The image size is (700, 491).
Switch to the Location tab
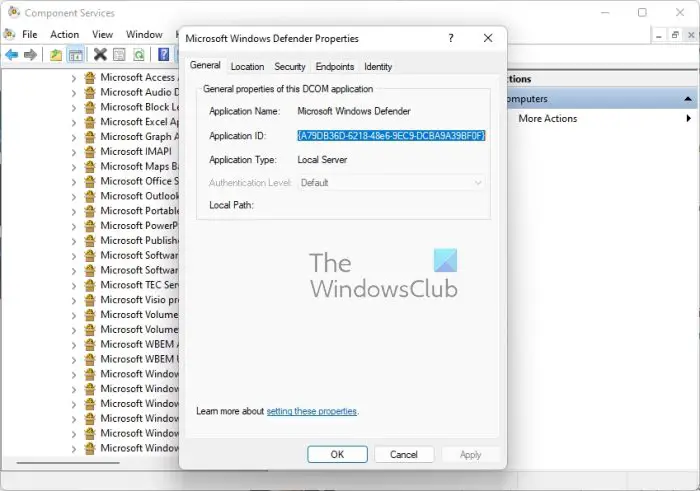point(247,67)
